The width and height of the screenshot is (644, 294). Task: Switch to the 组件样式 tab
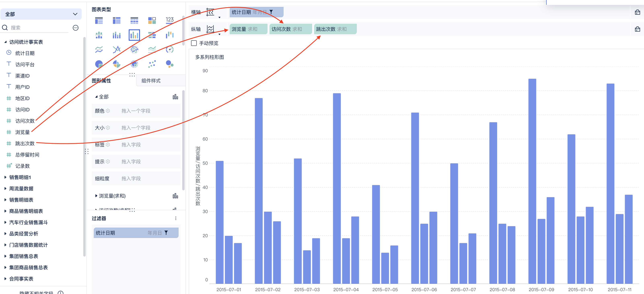point(151,81)
